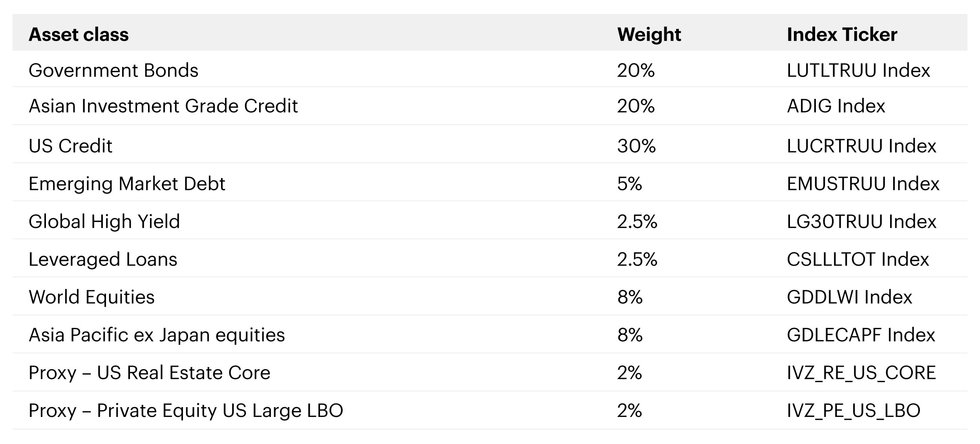This screenshot has width=980, height=444.
Task: Click the Asset class column header
Action: (79, 35)
